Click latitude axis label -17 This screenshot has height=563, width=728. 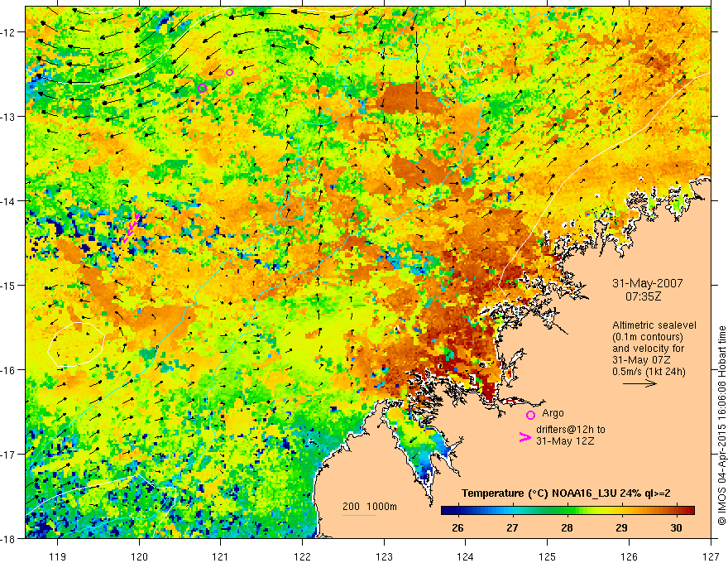pos(9,454)
